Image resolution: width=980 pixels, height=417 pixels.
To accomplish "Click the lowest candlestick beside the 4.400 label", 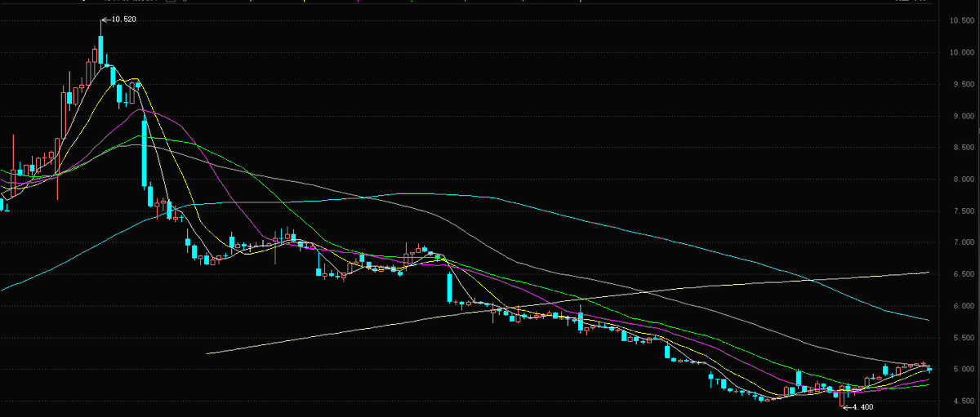I will click(x=842, y=396).
